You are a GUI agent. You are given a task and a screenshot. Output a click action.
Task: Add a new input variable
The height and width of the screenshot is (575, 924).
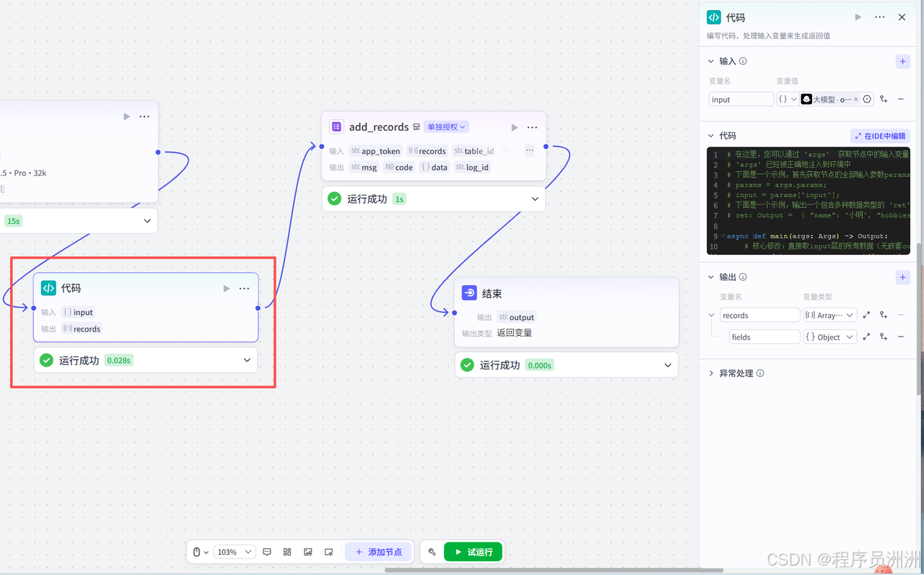coord(903,61)
